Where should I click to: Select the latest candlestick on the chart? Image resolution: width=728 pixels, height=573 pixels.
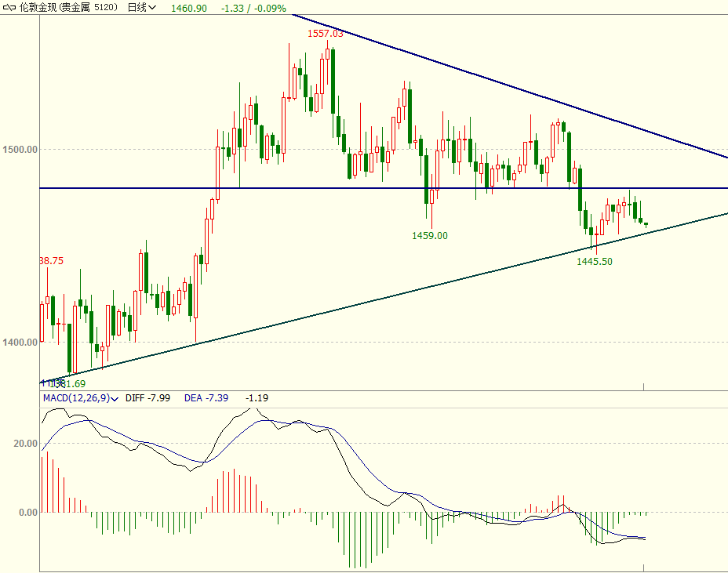646,224
